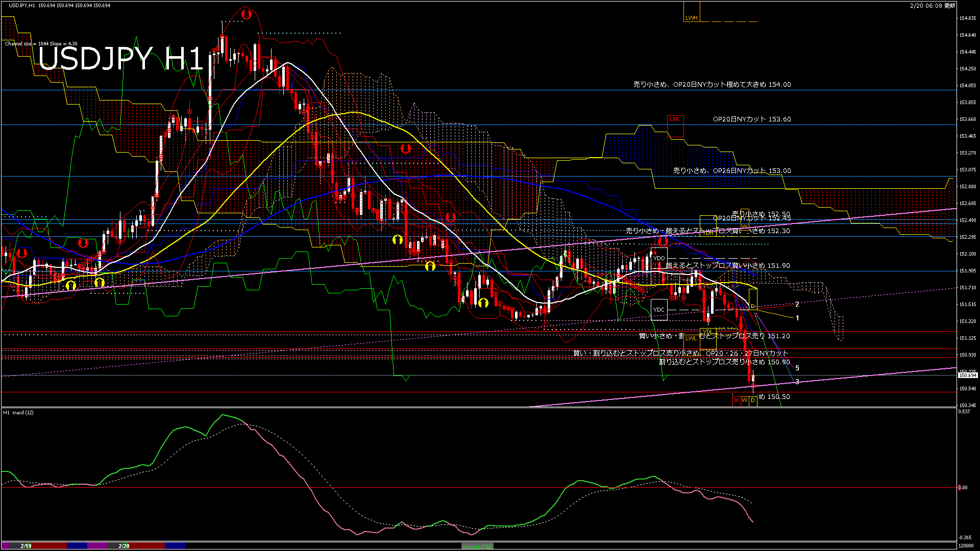Viewport: 980px width, 551px height.
Task: Click the MACD scale value 0.537
Action: [964, 412]
